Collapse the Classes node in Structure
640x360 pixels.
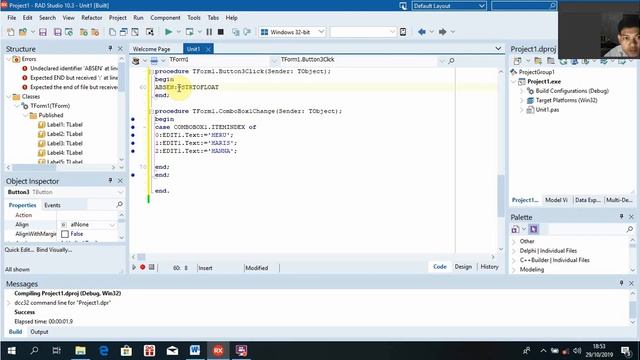click(9, 97)
